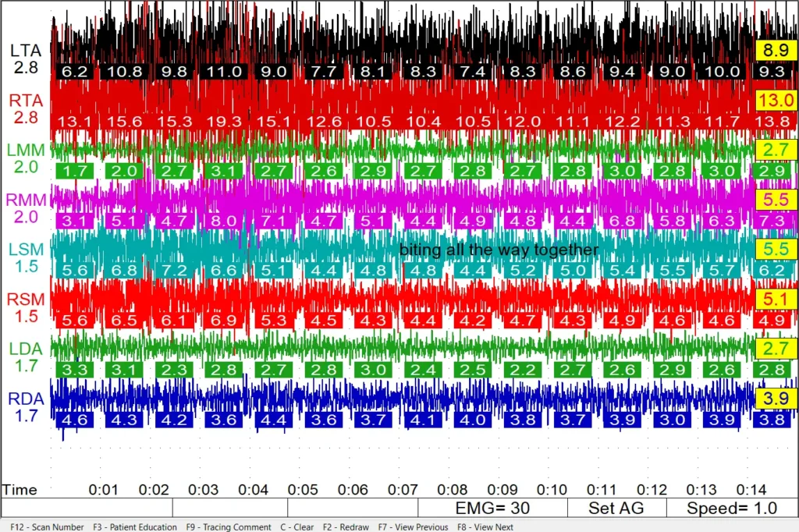Screen dimensions: 799x532
Task: Click the LTA value 6.2
Action: (74, 71)
